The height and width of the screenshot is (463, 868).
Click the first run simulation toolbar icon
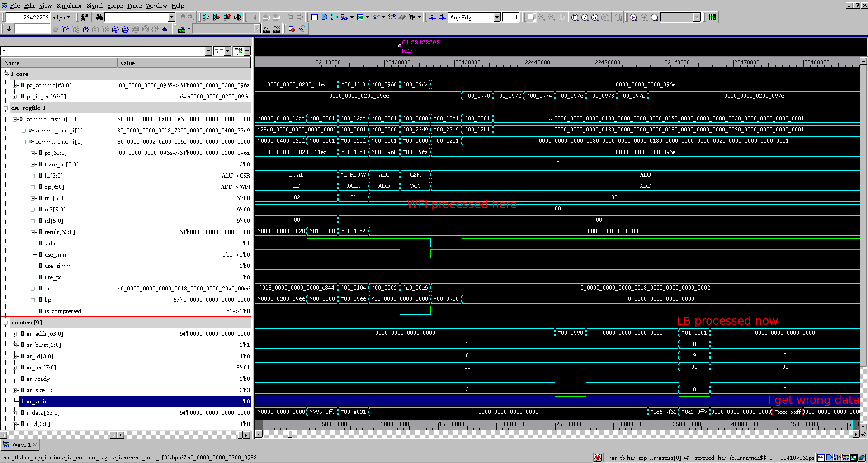(x=206, y=17)
